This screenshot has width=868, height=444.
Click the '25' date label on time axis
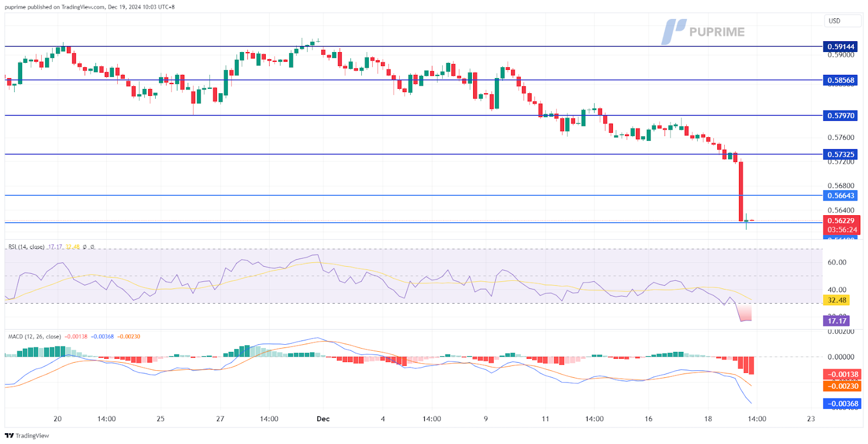pyautogui.click(x=161, y=419)
